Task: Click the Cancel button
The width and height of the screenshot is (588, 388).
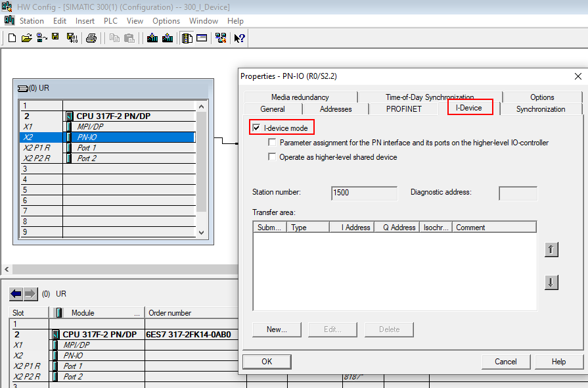Action: coord(506,362)
